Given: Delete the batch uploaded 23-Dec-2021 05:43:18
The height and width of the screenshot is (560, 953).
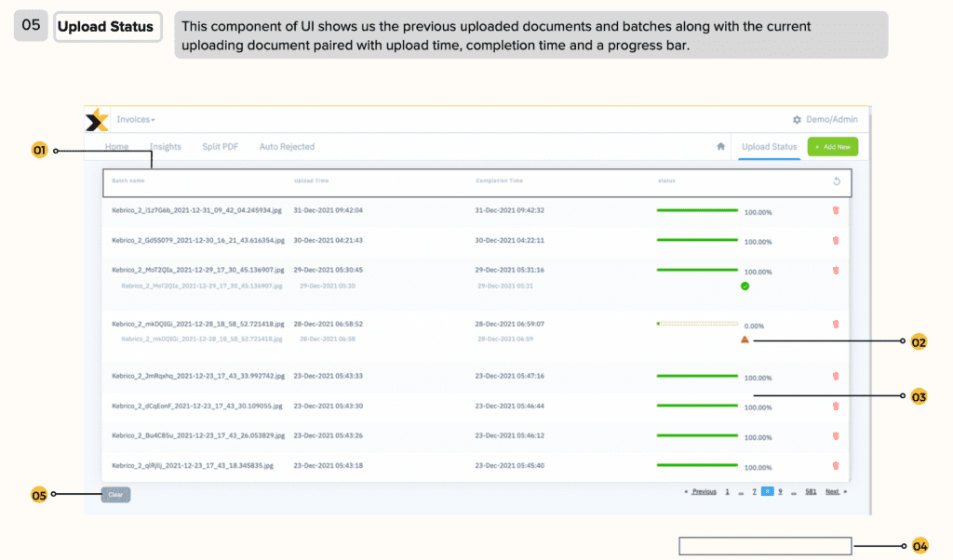Looking at the screenshot, I should coord(835,465).
